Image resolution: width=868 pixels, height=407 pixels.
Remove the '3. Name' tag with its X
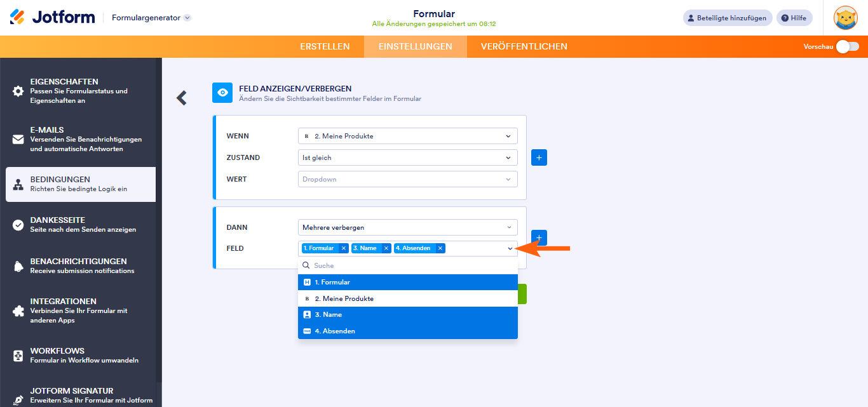click(x=386, y=248)
